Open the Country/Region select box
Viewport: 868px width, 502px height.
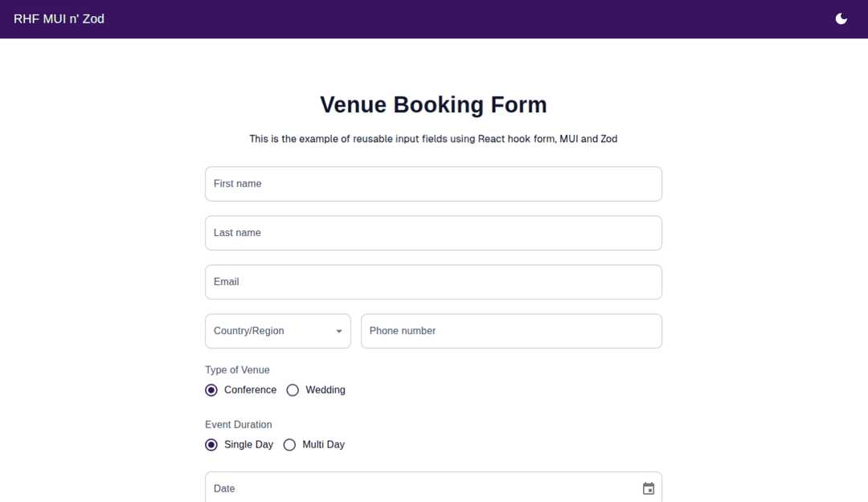(x=269, y=331)
